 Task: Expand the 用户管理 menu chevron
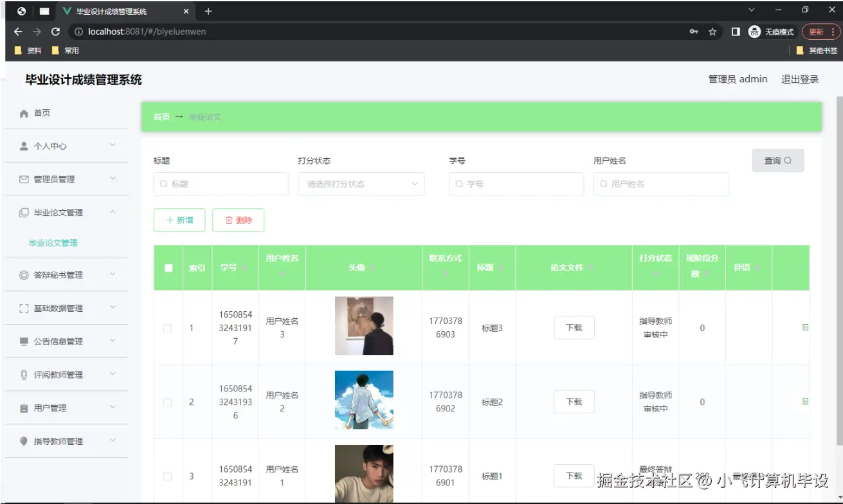pos(113,407)
